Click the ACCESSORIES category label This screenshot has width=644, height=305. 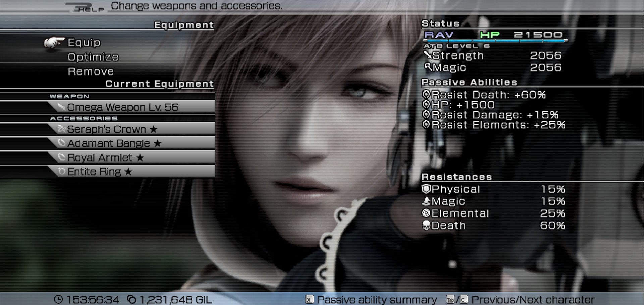[84, 118]
